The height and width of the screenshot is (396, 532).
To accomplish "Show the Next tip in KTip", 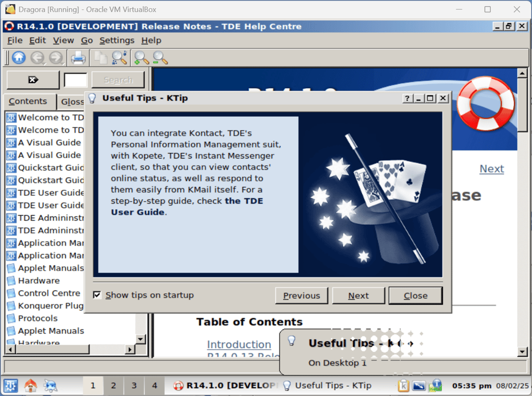I will click(x=358, y=295).
